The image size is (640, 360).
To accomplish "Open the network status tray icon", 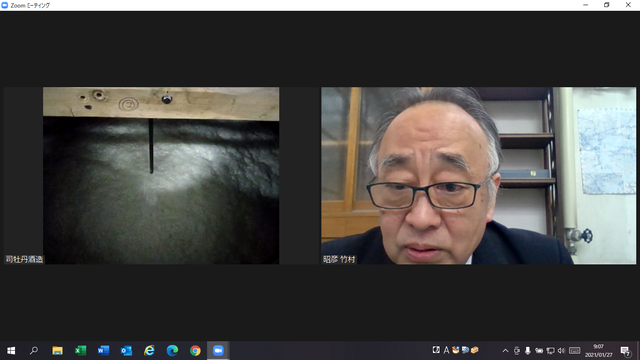I will (x=550, y=351).
